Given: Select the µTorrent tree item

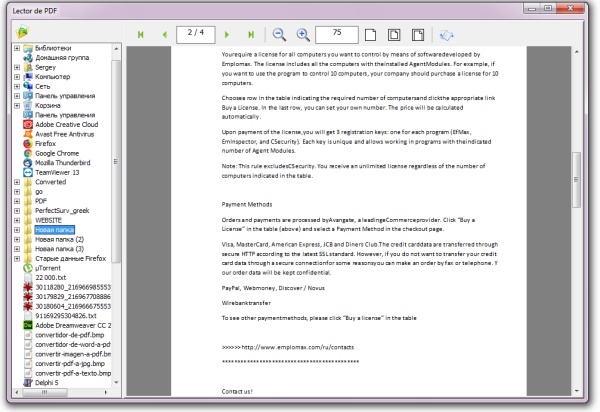Looking at the screenshot, I should coord(48,268).
